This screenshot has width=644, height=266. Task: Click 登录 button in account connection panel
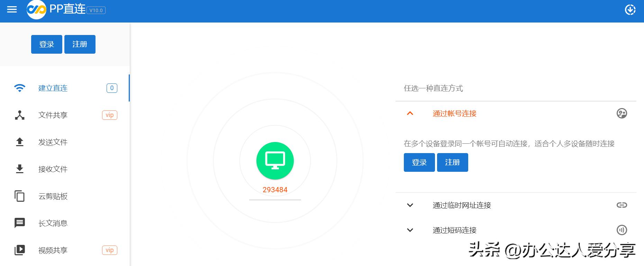(419, 162)
